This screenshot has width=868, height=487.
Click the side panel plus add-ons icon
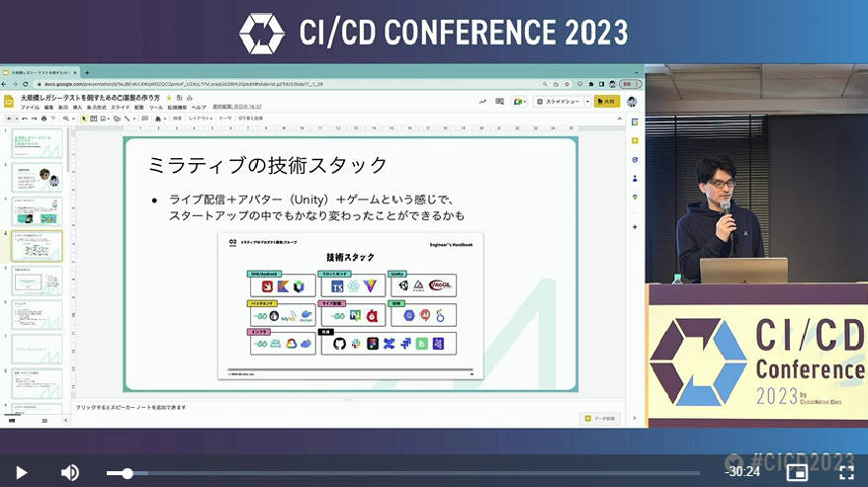click(x=635, y=227)
